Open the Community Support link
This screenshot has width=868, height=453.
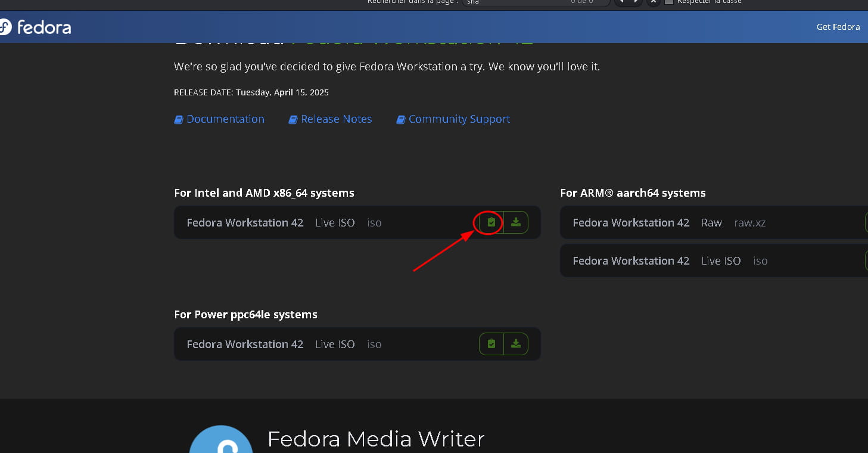click(x=453, y=119)
